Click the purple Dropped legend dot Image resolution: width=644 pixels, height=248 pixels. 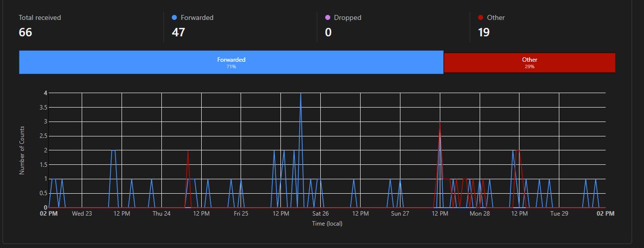327,17
